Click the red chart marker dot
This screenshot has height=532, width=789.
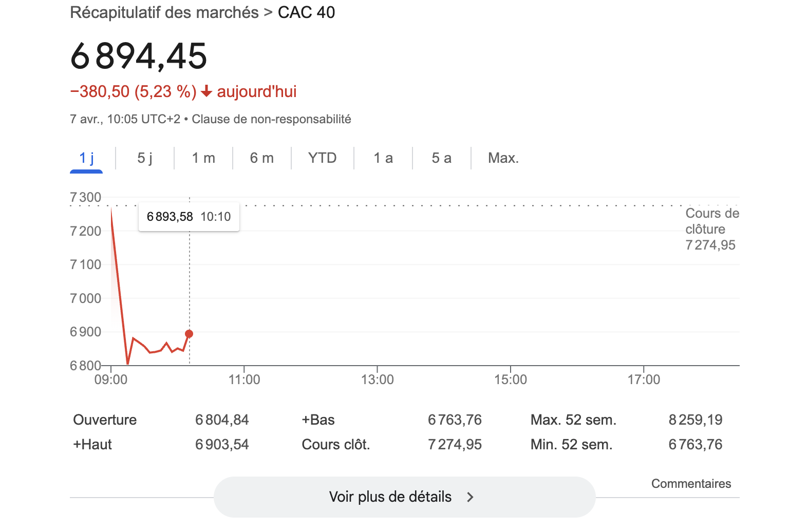[x=189, y=334]
